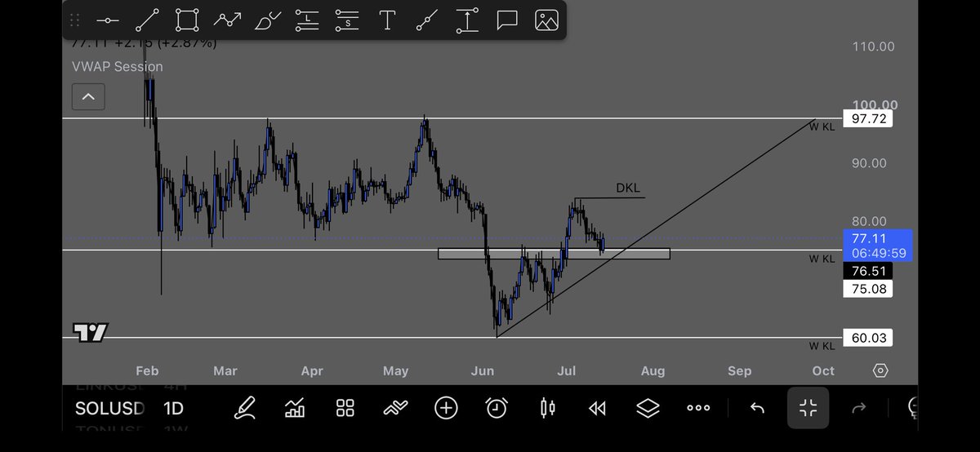Click the Feb label on time axis
Viewport: 980px width, 452px height.
(x=147, y=370)
